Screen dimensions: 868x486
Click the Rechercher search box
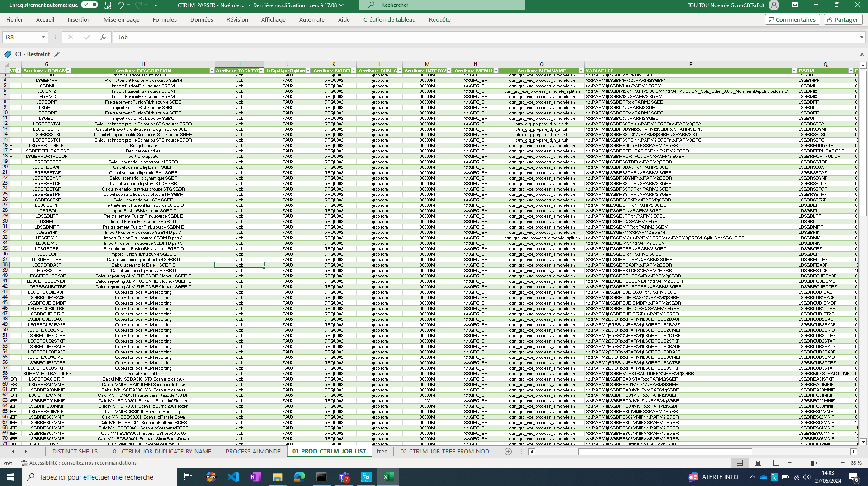442,5
